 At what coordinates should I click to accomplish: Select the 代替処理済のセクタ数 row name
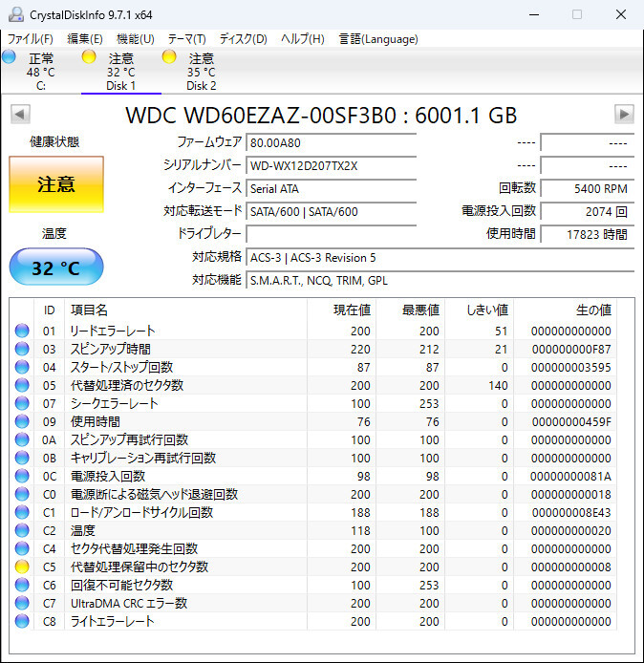127,385
